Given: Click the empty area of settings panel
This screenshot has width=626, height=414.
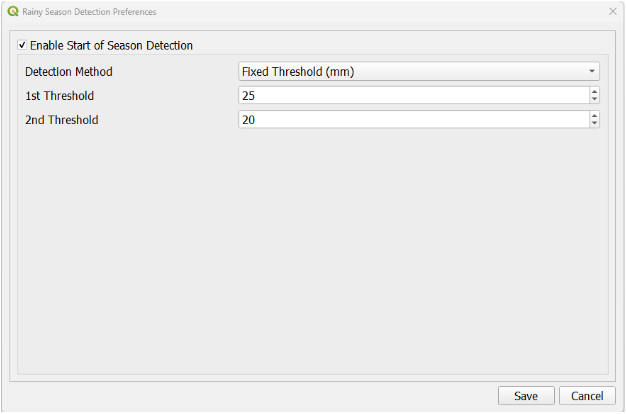Looking at the screenshot, I should pyautogui.click(x=312, y=250).
